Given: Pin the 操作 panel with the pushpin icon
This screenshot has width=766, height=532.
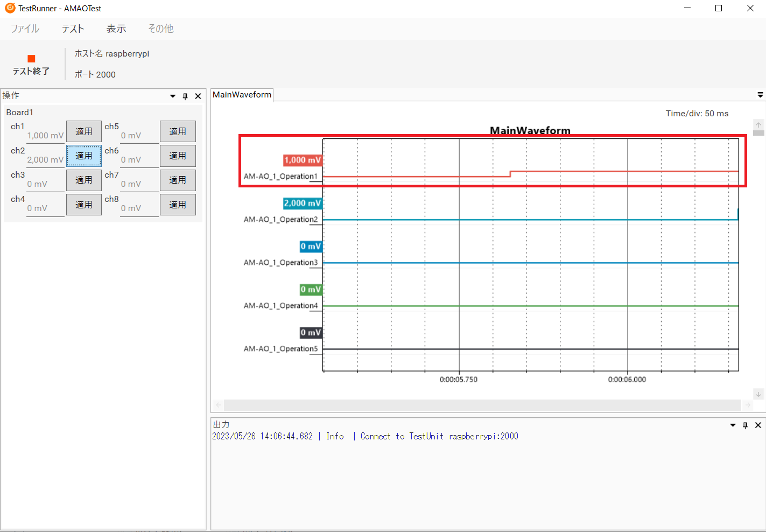Looking at the screenshot, I should coord(185,95).
